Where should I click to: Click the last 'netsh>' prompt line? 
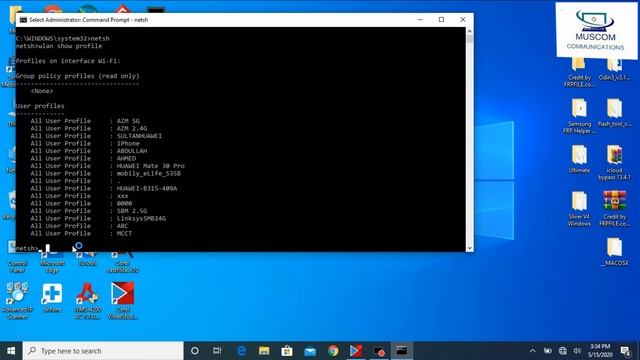(27, 248)
